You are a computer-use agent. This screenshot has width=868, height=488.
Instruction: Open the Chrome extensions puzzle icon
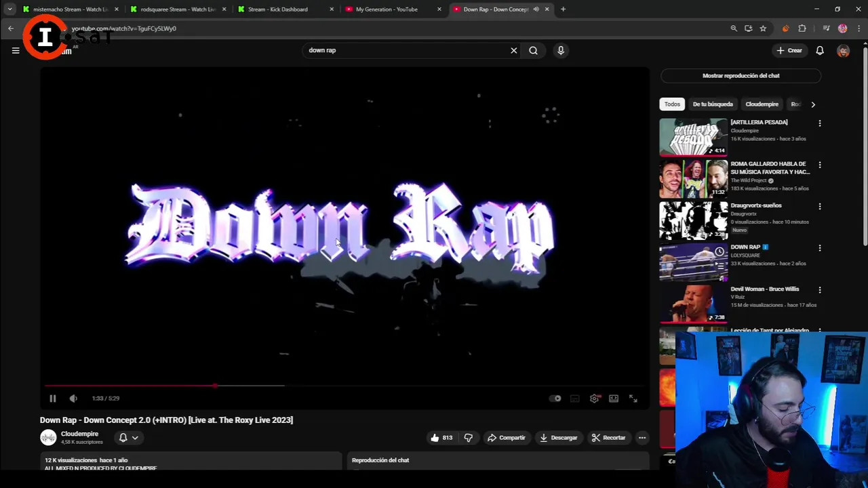click(x=802, y=28)
